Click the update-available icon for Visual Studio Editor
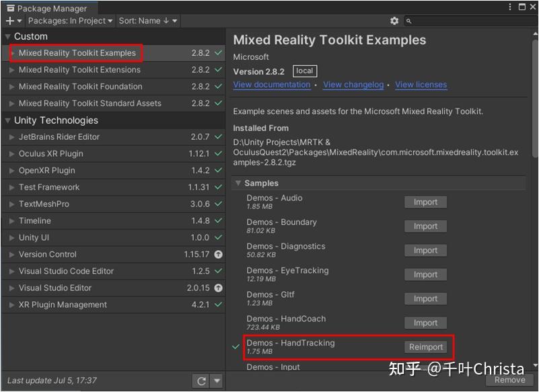This screenshot has width=539, height=392. click(x=218, y=288)
